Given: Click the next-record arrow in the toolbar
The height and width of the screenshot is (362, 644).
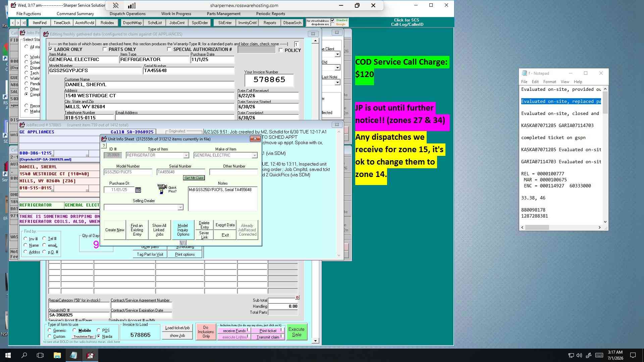Looking at the screenshot, I should [x=18, y=23].
